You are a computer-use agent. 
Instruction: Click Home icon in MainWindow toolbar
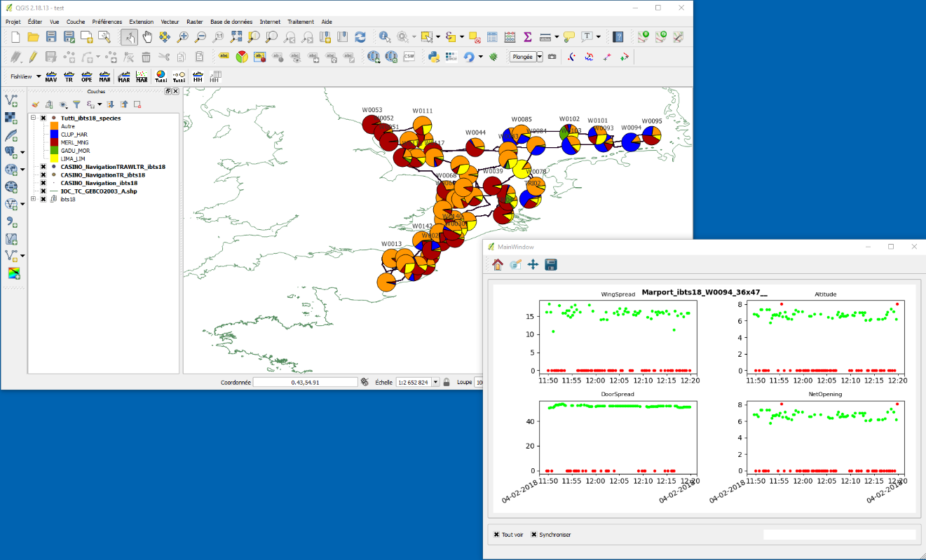coord(498,264)
